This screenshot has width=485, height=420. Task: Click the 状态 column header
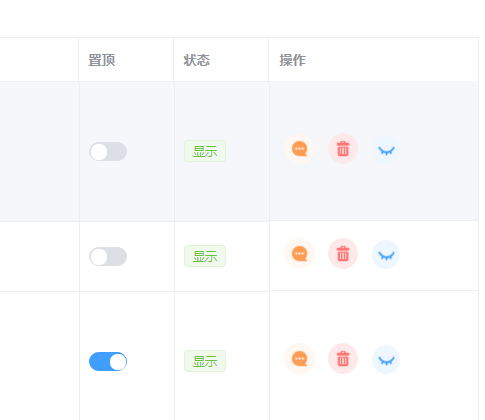coord(197,60)
